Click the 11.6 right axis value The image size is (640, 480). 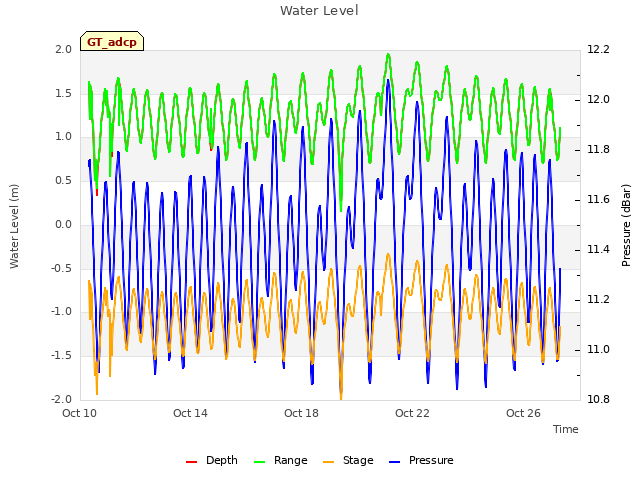point(598,200)
